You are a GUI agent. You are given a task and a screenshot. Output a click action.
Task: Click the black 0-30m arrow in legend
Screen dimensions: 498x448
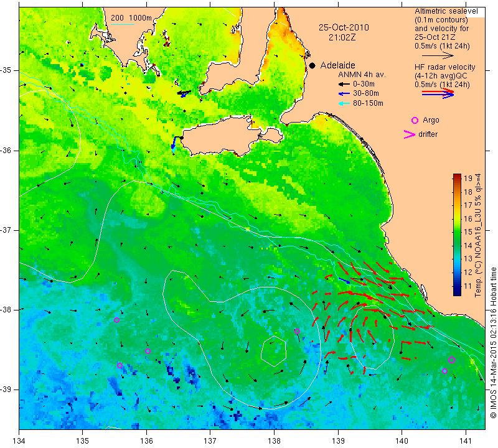345,84
